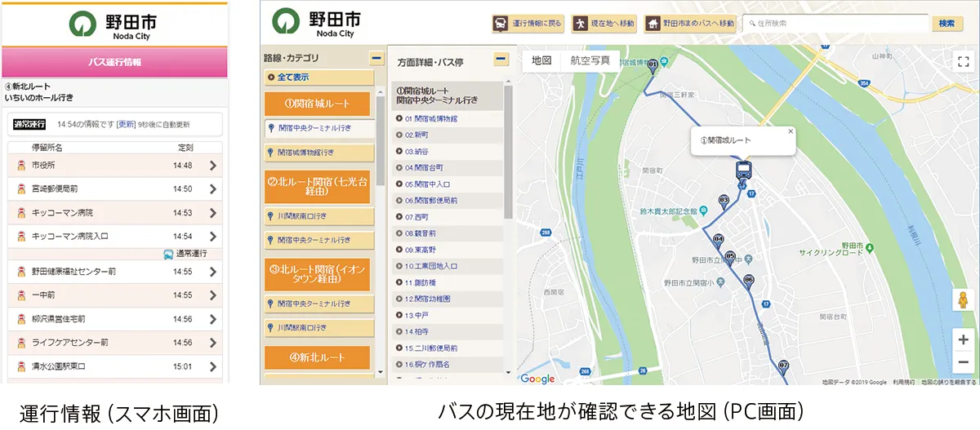The height and width of the screenshot is (430, 980).
Task: Collapse the 路線・カテゴリ panel
Action: pos(376,58)
